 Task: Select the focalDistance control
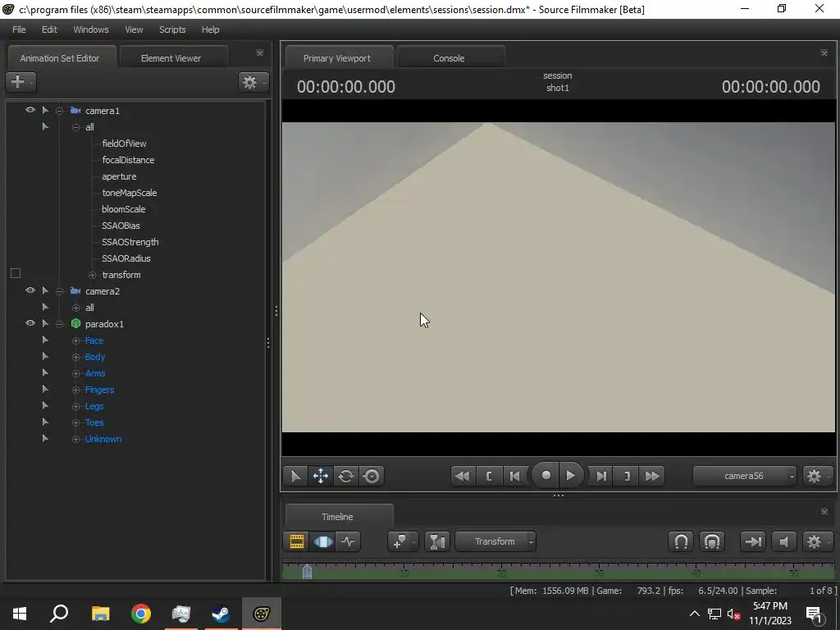coord(128,160)
